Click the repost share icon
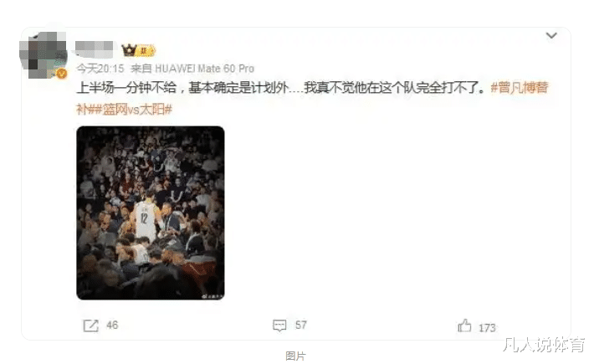594x364 pixels. click(x=90, y=326)
